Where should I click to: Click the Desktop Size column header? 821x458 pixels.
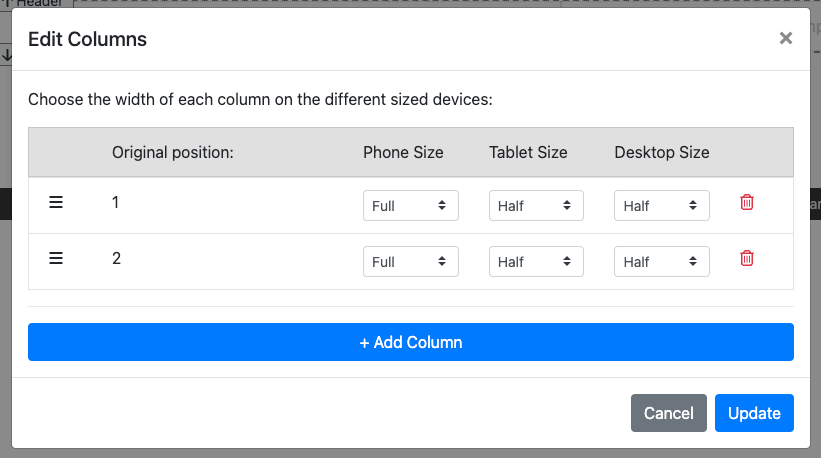[661, 153]
